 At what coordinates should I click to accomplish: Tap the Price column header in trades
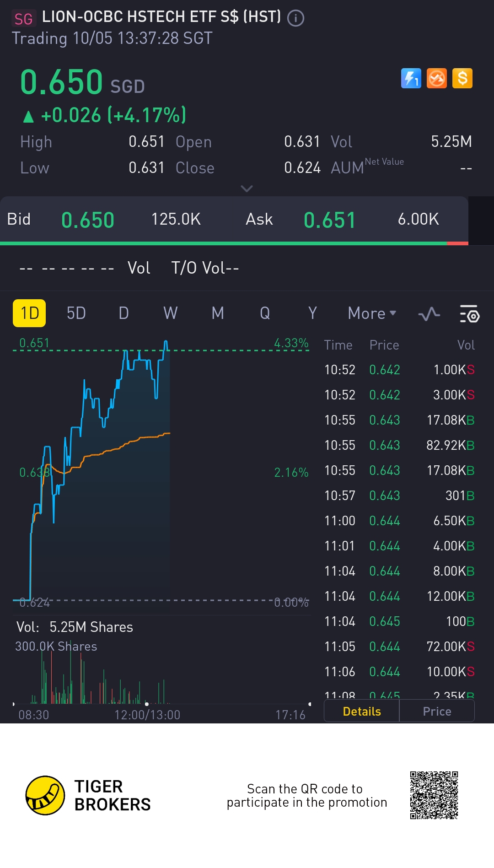click(x=384, y=345)
